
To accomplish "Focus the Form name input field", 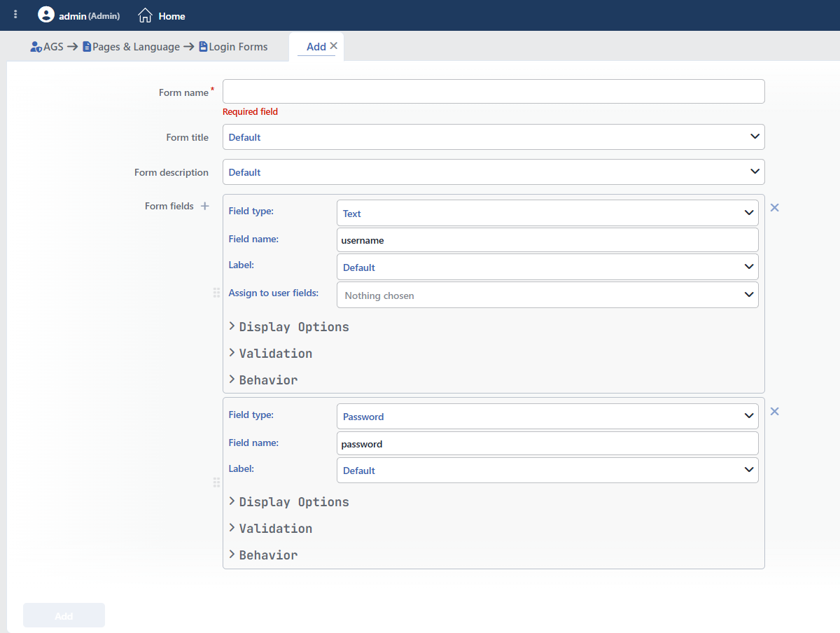I will (493, 91).
